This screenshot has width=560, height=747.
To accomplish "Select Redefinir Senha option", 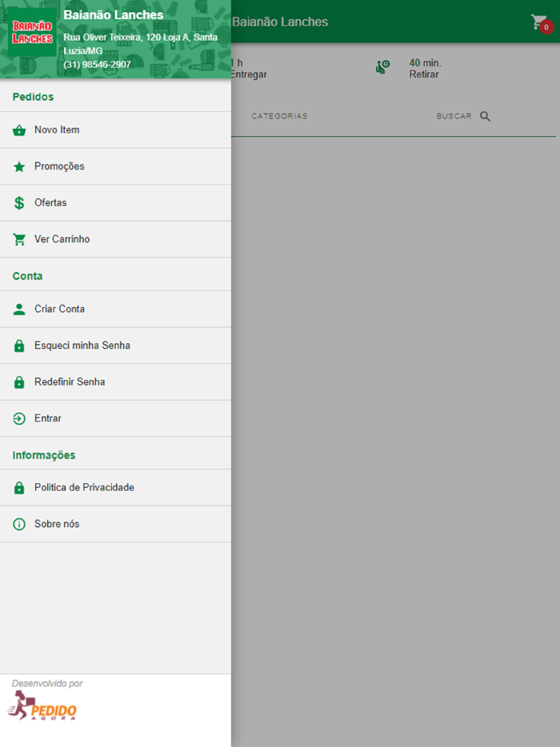I will (115, 382).
